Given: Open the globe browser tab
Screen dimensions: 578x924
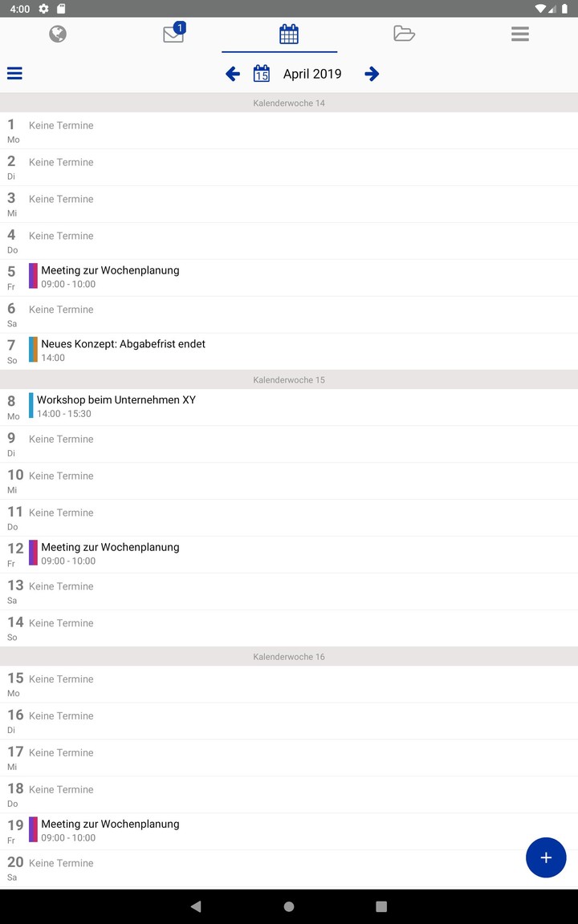Looking at the screenshot, I should coord(58,34).
